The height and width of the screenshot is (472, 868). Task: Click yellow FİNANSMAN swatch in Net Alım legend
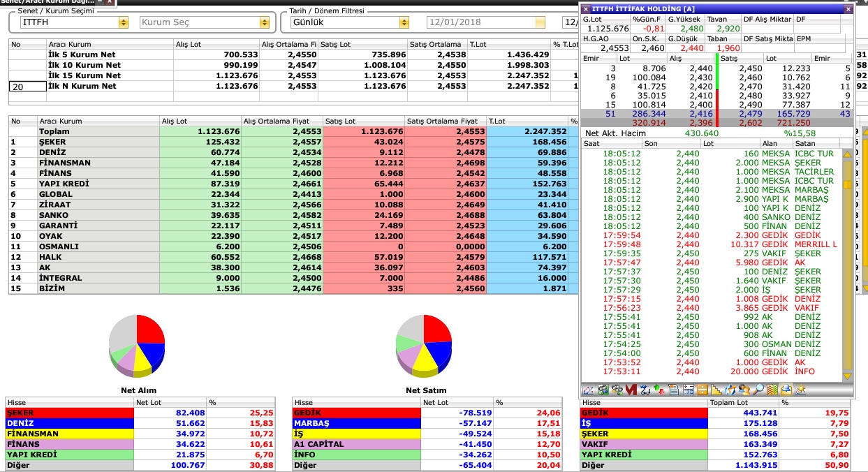tap(69, 434)
